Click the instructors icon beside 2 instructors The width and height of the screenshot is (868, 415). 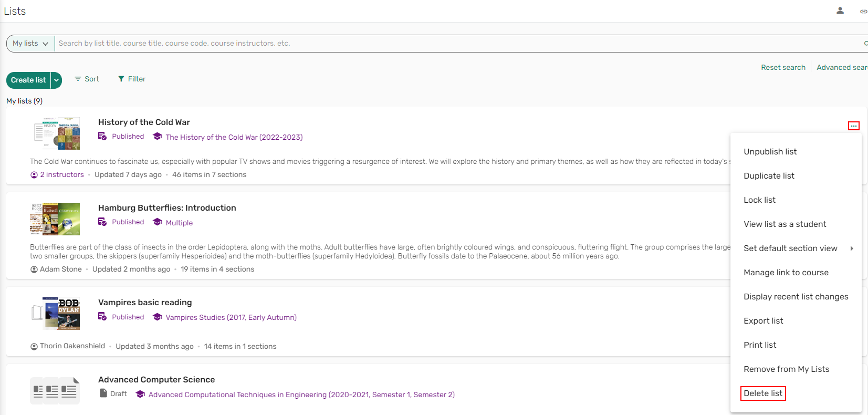(x=34, y=175)
